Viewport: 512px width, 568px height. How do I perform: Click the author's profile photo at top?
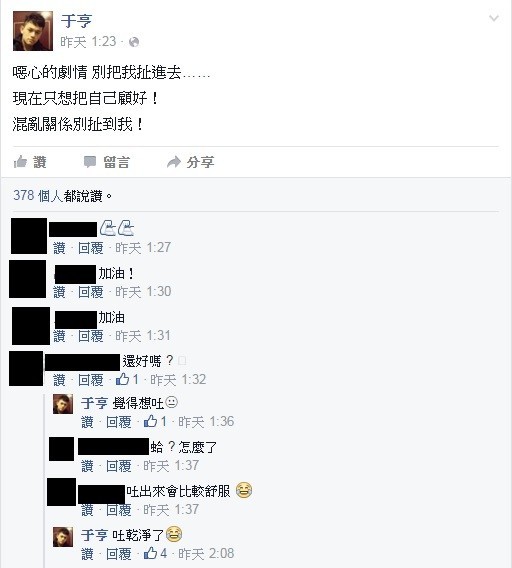pyautogui.click(x=33, y=31)
